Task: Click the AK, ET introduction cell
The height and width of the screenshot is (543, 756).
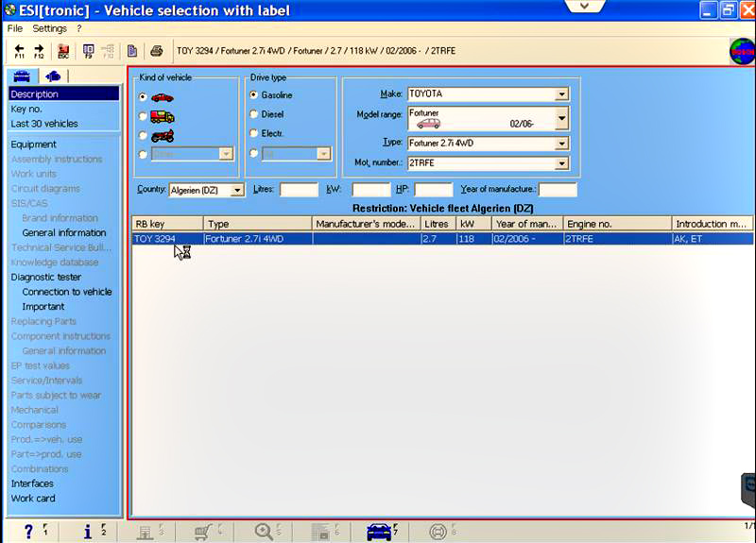Action: point(713,239)
